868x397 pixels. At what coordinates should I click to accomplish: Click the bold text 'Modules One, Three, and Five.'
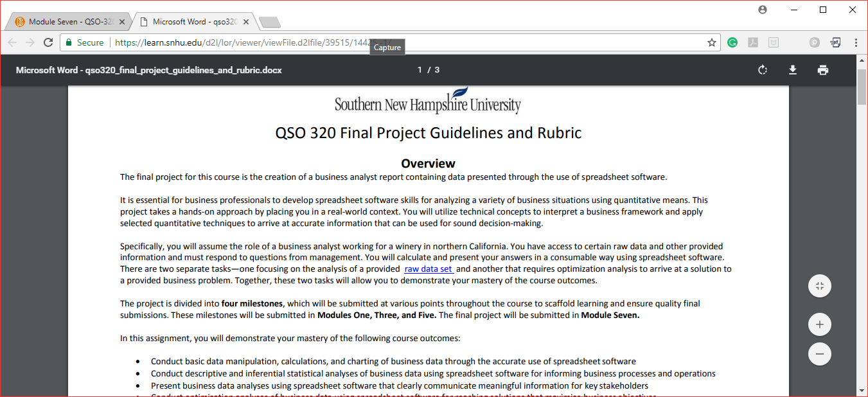[x=376, y=315]
